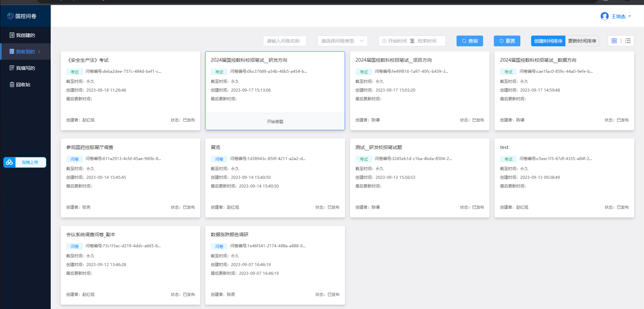The height and width of the screenshot is (309, 644).
Task: Open the 测试_研发校招笔试题 card title
Action: coord(379,147)
